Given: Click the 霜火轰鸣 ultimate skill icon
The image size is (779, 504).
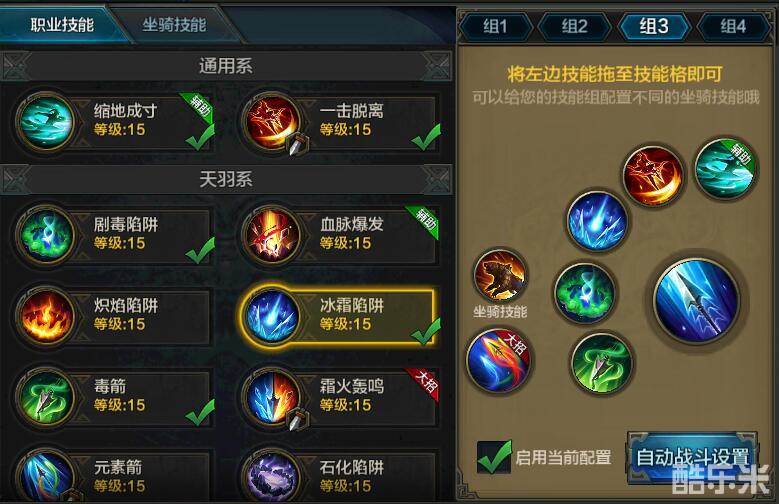Looking at the screenshot, I should pyautogui.click(x=271, y=397).
